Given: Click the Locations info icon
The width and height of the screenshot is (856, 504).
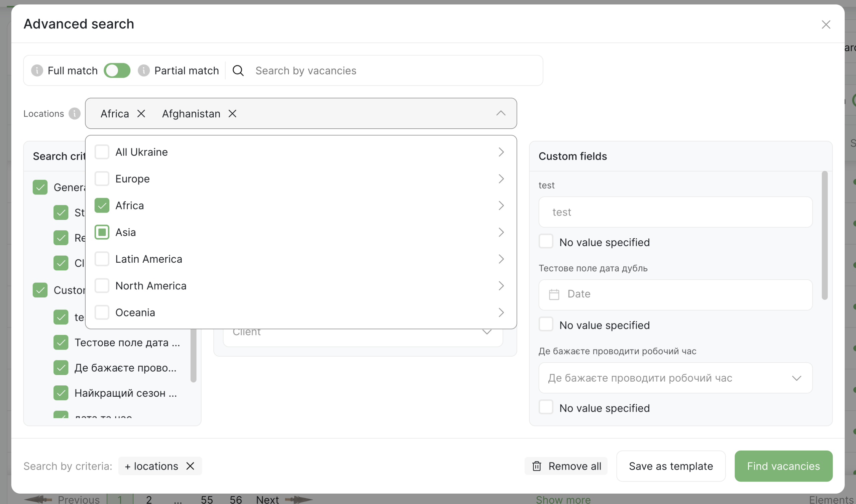Looking at the screenshot, I should (x=74, y=114).
